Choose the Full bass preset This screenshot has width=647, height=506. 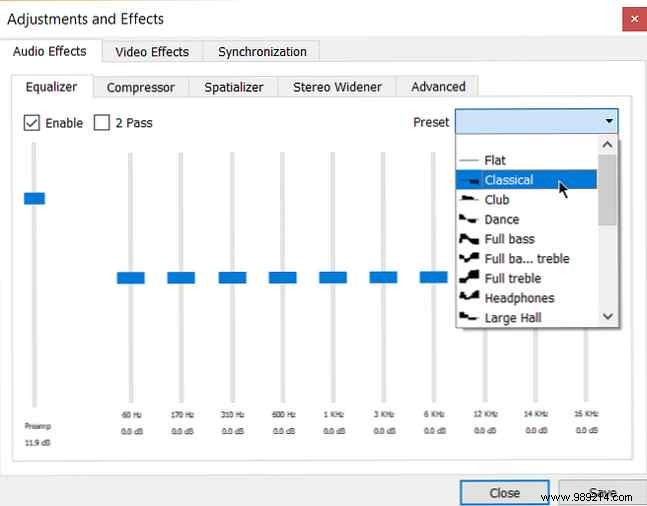click(x=527, y=239)
